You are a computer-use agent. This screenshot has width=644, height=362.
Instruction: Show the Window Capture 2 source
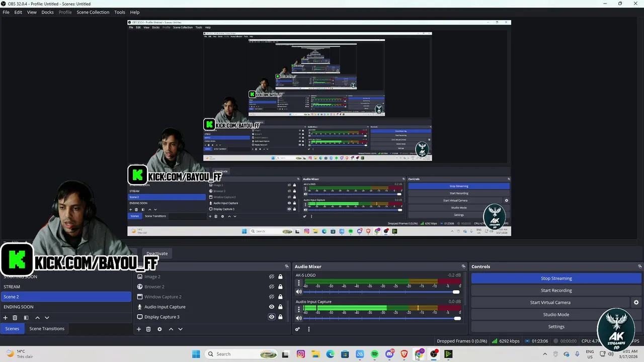(x=272, y=297)
